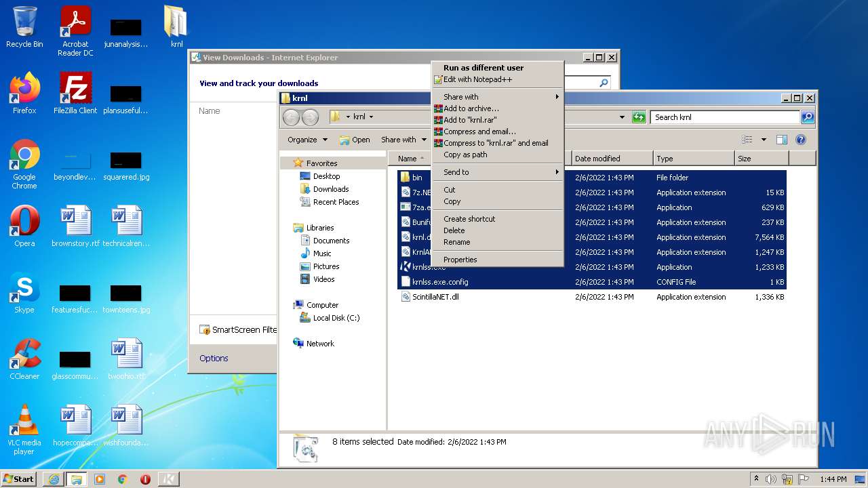868x488 pixels.
Task: Open the krnl folder on desktop
Action: pyautogui.click(x=176, y=27)
